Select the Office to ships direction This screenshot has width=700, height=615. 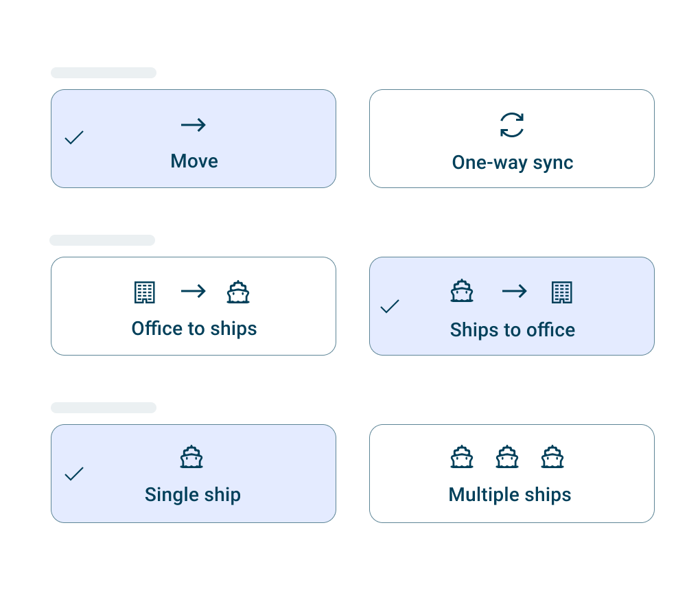(x=194, y=329)
